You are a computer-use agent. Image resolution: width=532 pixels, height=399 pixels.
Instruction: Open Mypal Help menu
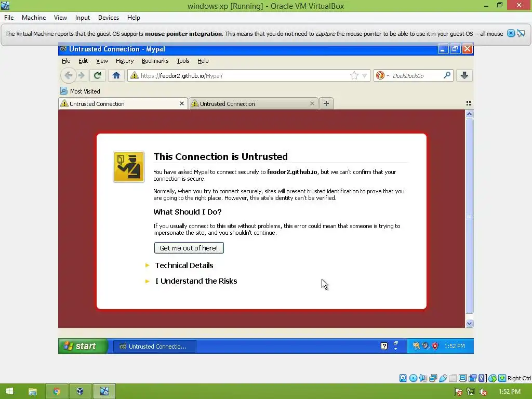[x=203, y=61]
